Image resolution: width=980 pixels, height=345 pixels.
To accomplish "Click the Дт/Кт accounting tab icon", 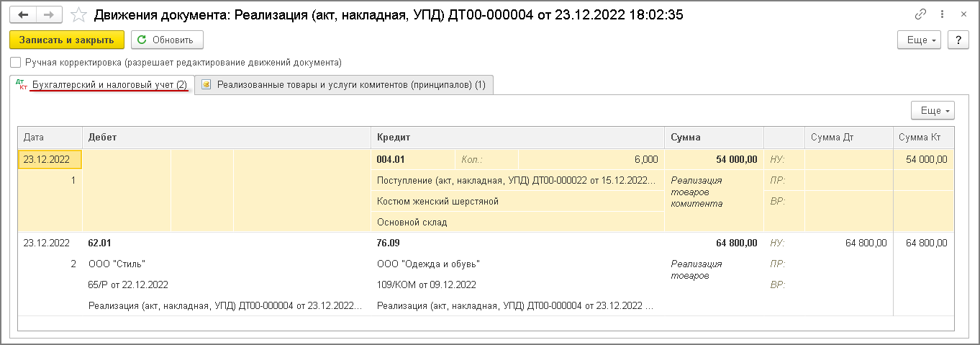I will coord(21,85).
